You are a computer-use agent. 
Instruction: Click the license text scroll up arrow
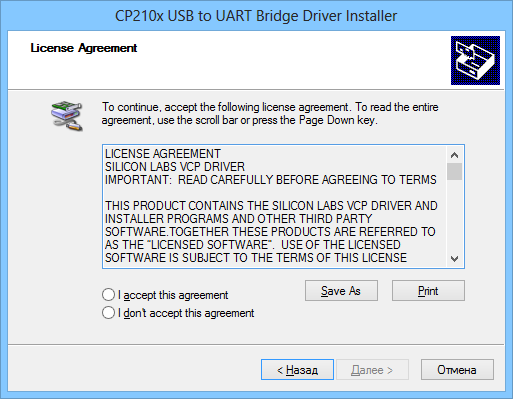coord(454,155)
